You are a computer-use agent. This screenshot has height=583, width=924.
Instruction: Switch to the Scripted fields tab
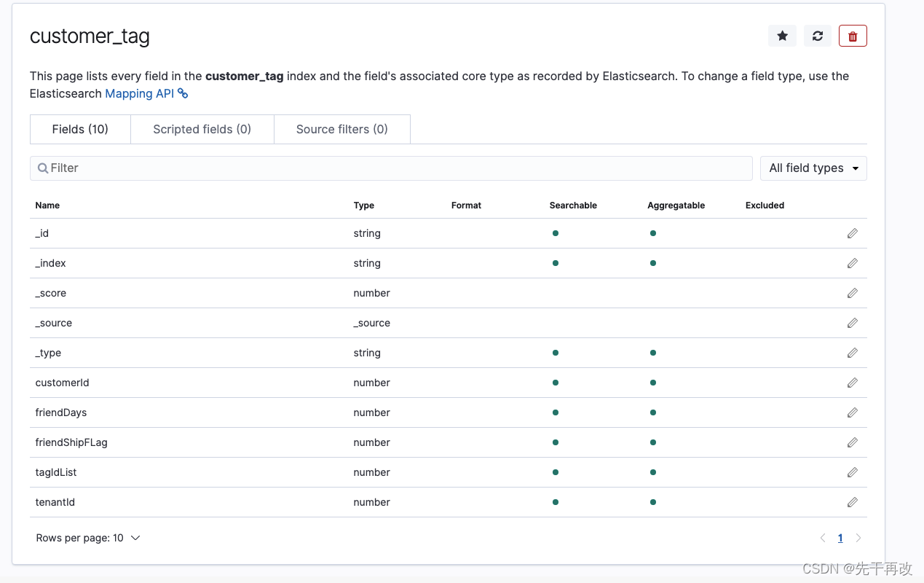[x=202, y=129]
